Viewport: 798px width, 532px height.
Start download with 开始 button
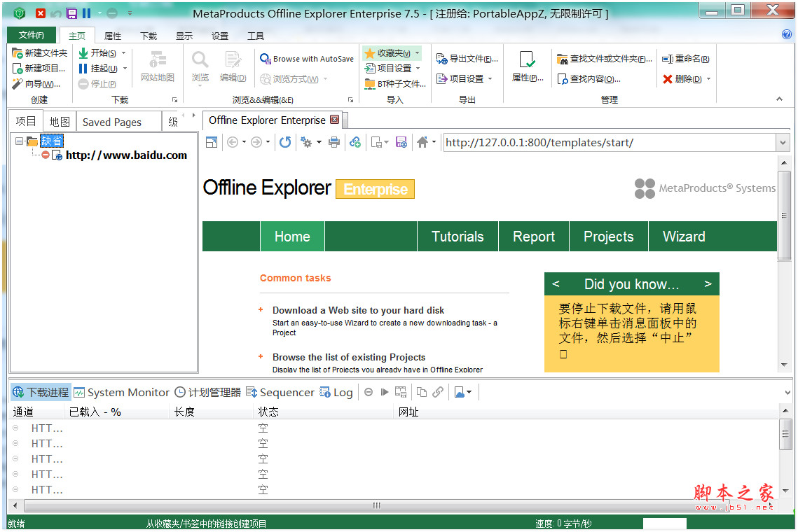coord(97,53)
